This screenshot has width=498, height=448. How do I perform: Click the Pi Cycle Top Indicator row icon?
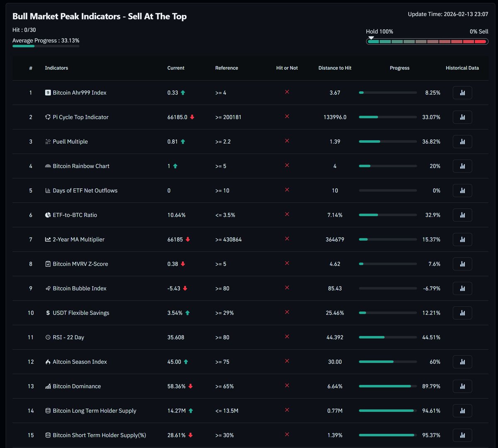point(48,117)
